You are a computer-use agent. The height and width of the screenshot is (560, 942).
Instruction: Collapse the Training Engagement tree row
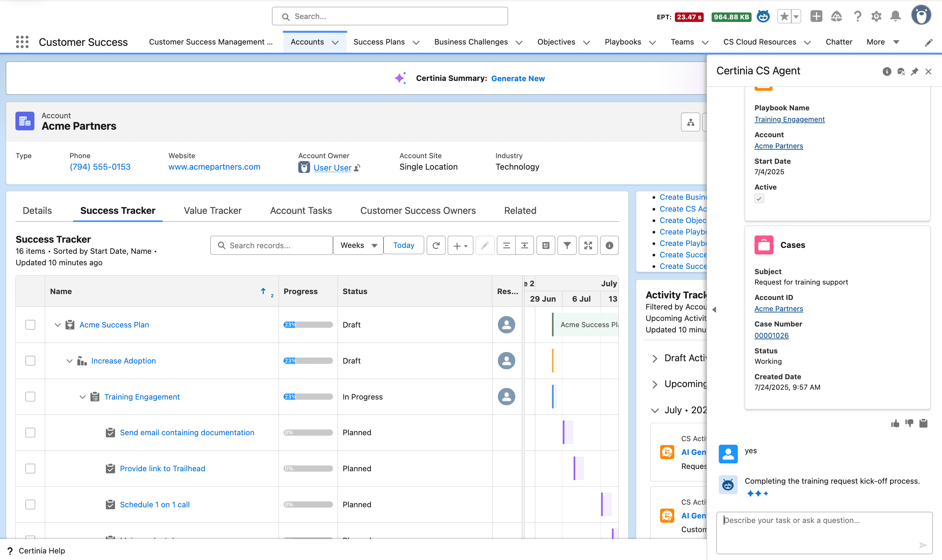[x=82, y=397]
